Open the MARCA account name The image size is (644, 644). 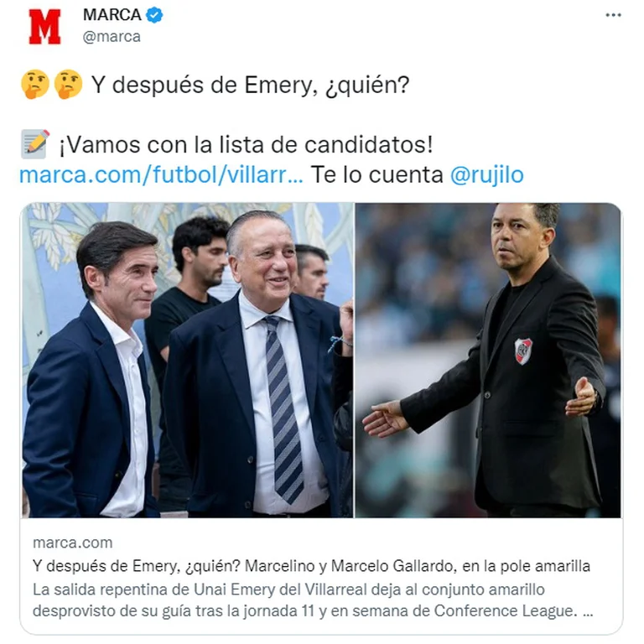pos(112,15)
